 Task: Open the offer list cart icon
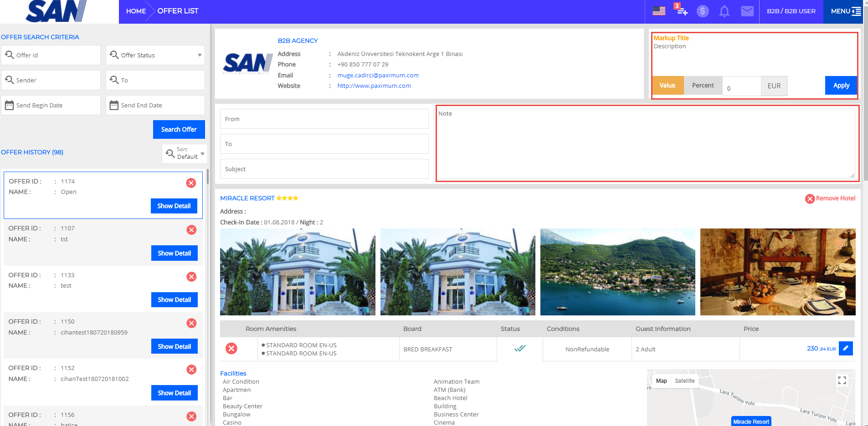click(x=681, y=10)
